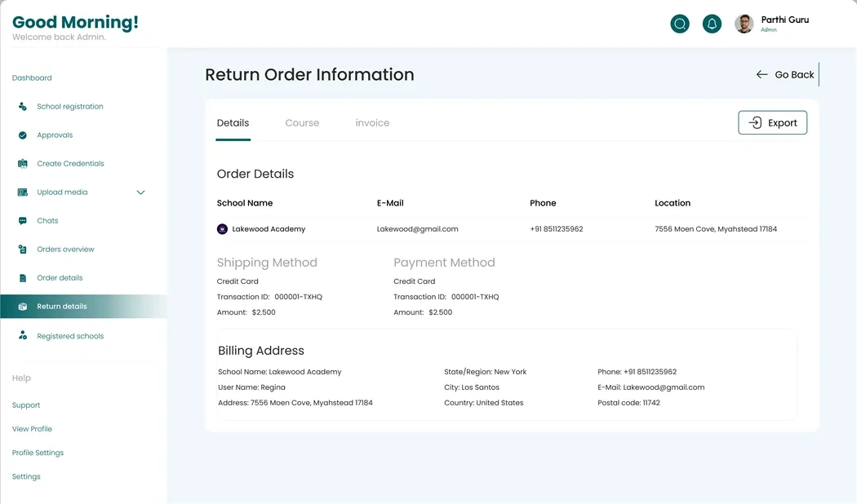This screenshot has height=504, width=857.
Task: Click State/Region: New York text
Action: [x=486, y=372]
